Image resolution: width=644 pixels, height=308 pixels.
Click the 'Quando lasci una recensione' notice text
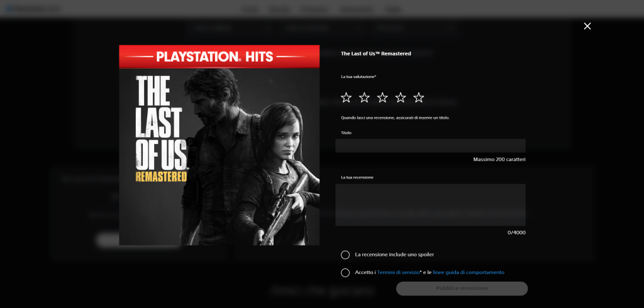[x=395, y=118]
